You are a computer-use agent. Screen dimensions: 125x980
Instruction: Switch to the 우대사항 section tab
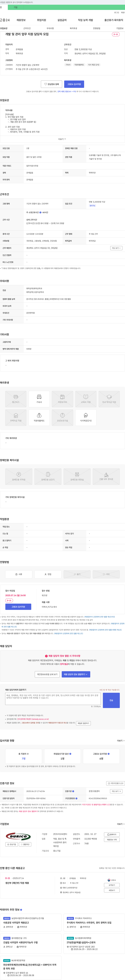point(50,29)
